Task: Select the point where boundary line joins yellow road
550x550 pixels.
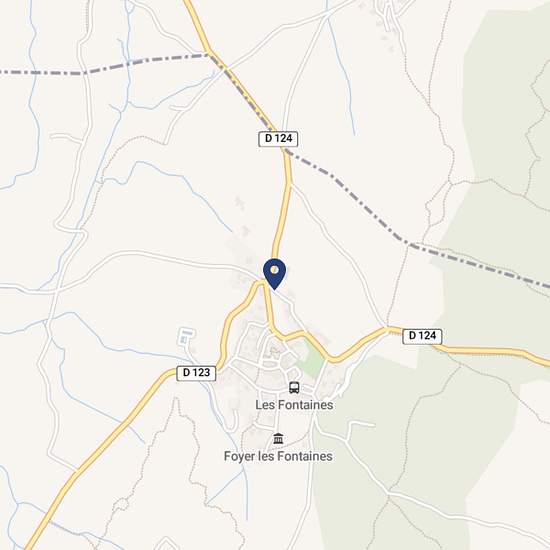Action: tap(209, 54)
